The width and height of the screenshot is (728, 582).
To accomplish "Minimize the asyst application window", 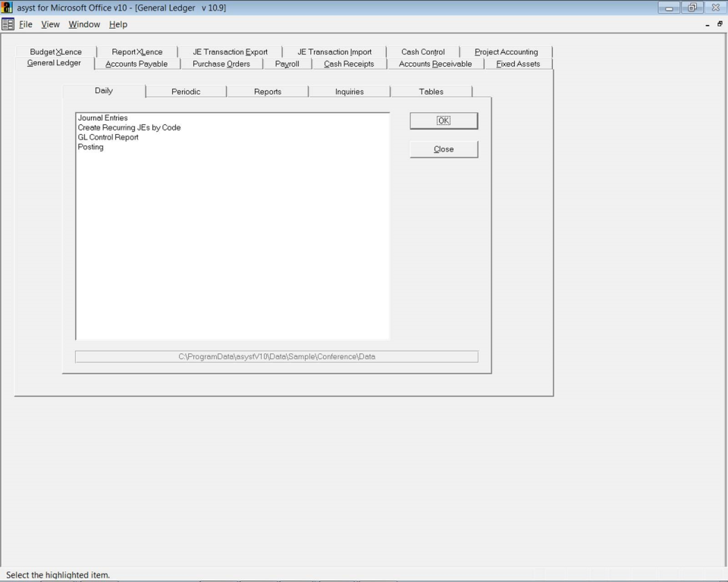I will (x=669, y=8).
